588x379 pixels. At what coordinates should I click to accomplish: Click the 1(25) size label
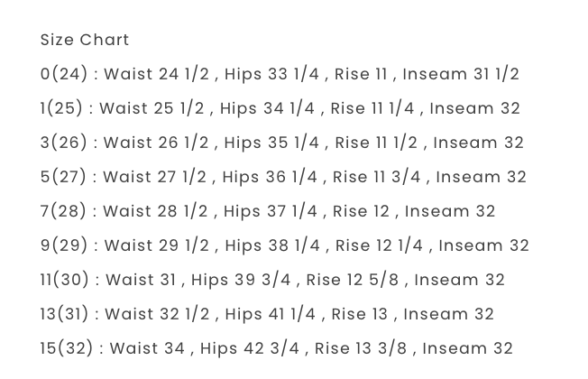point(61,108)
